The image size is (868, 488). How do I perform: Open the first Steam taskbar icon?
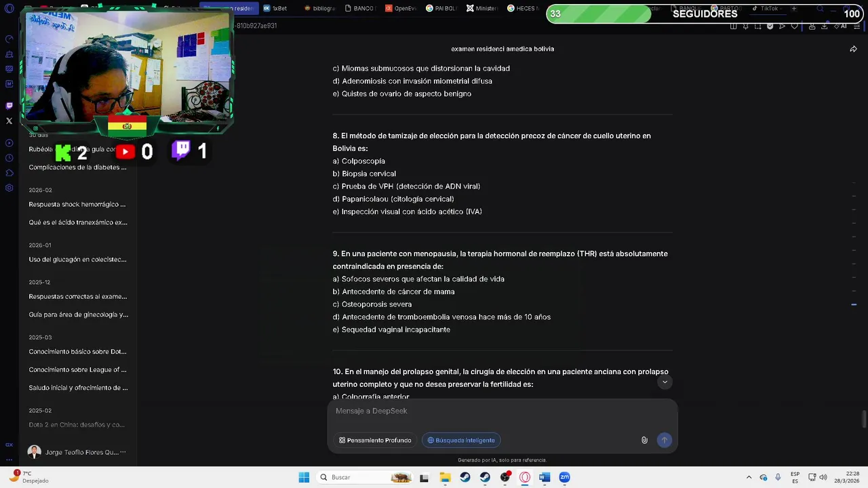[x=465, y=477]
